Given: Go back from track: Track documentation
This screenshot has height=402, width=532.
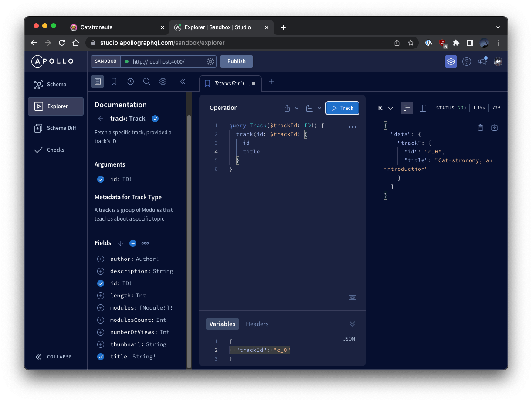Looking at the screenshot, I should pyautogui.click(x=101, y=119).
